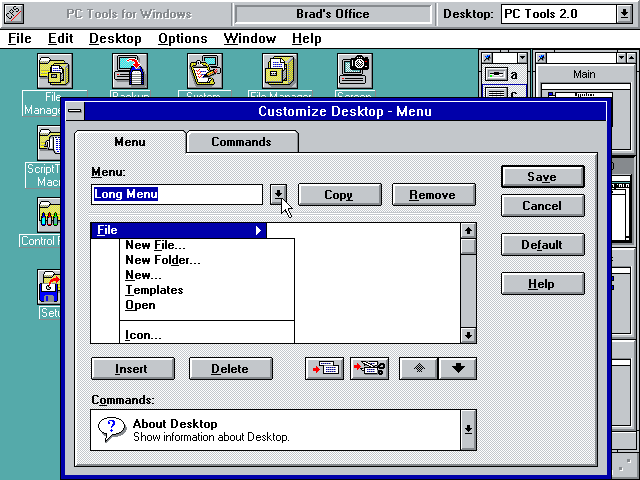Expand the Commands list dropdown arrow

coord(469,430)
